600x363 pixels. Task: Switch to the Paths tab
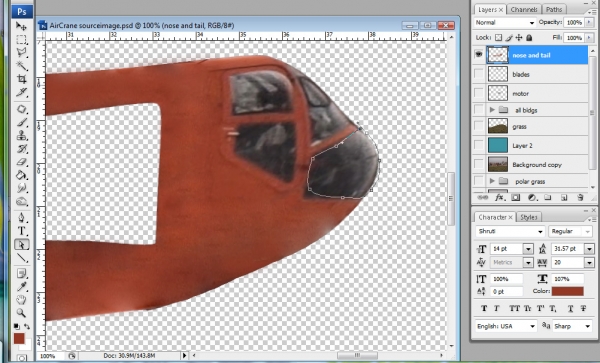point(554,10)
